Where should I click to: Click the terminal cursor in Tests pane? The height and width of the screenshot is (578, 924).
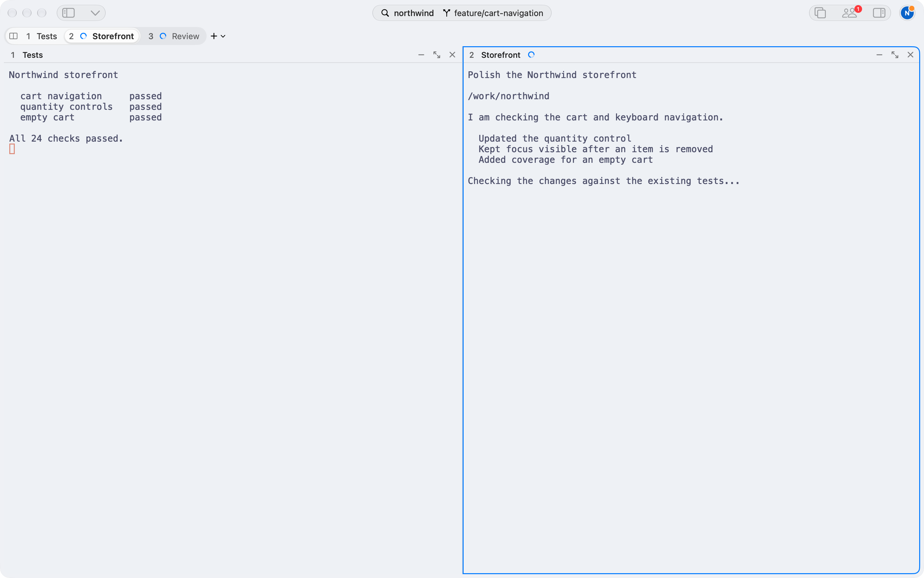pos(12,149)
